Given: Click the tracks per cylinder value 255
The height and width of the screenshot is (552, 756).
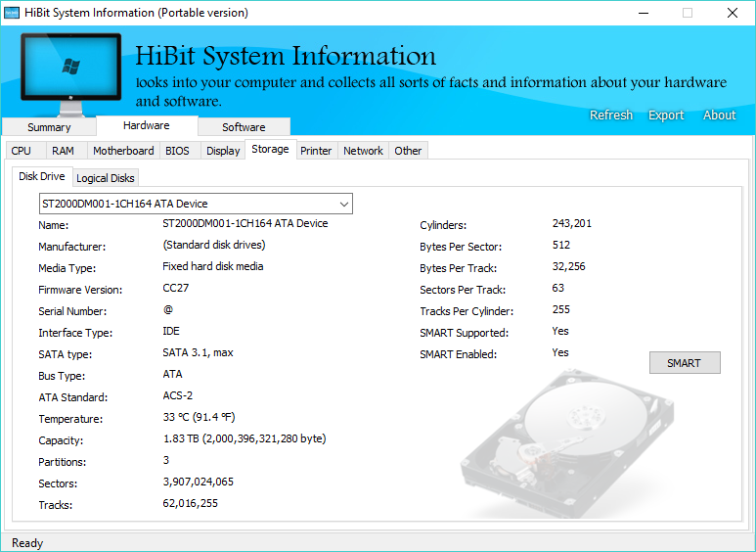Looking at the screenshot, I should 561,309.
